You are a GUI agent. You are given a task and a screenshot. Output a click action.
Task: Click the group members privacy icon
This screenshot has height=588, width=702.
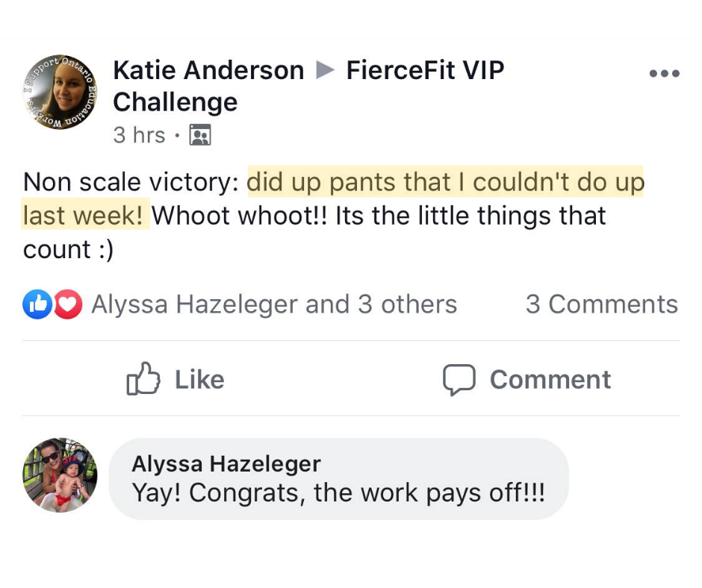pyautogui.click(x=200, y=135)
